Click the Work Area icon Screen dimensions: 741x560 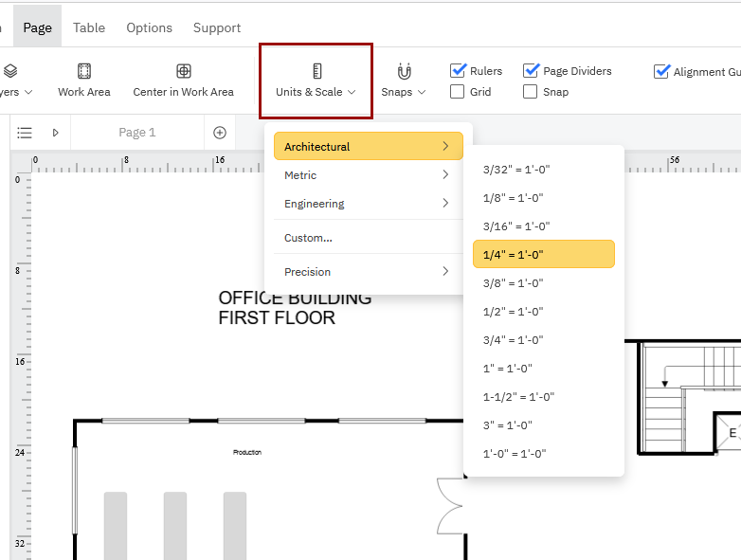pyautogui.click(x=84, y=71)
